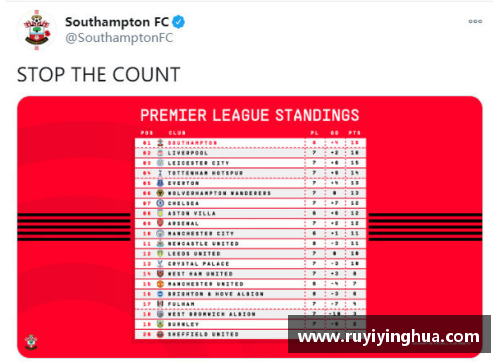Image resolution: width=500 pixels, height=362 pixels.
Task: Click the Southampton logo at image bottom-left corner
Action: tap(31, 342)
